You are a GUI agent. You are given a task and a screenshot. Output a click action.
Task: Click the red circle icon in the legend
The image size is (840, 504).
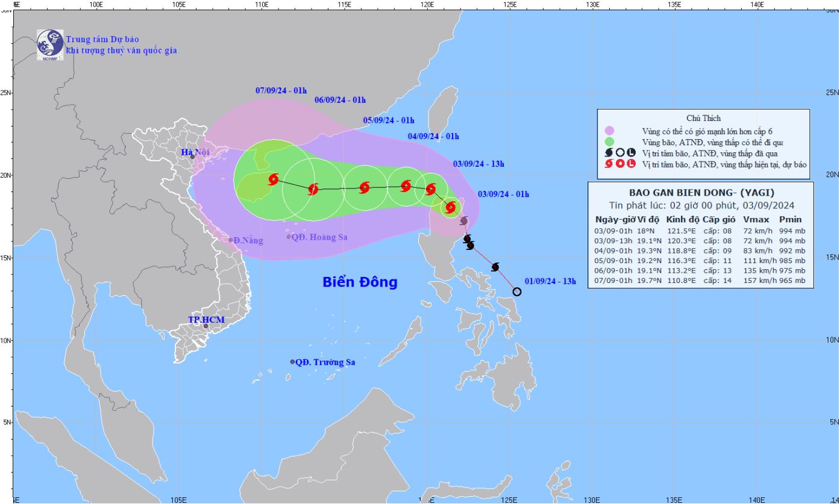(620, 164)
